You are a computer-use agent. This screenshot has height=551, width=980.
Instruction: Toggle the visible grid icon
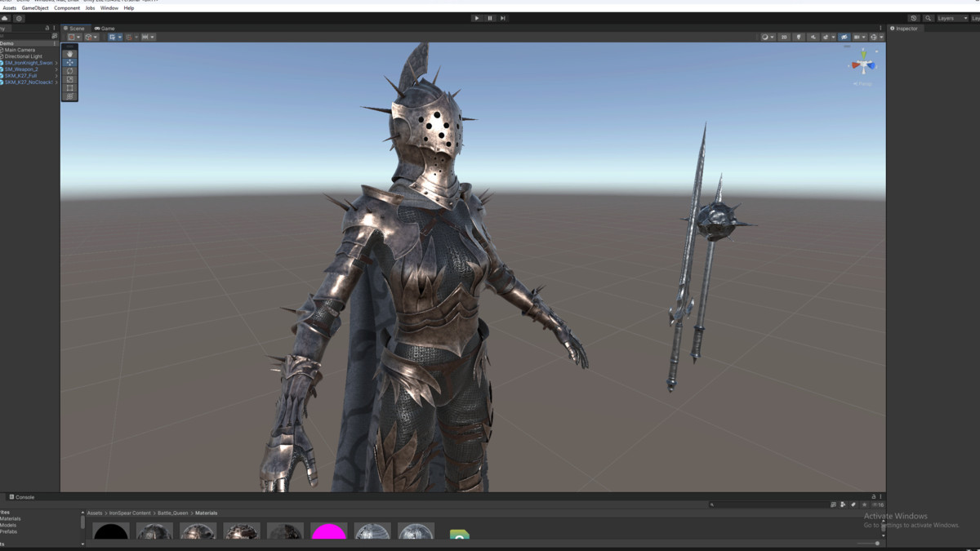click(112, 37)
